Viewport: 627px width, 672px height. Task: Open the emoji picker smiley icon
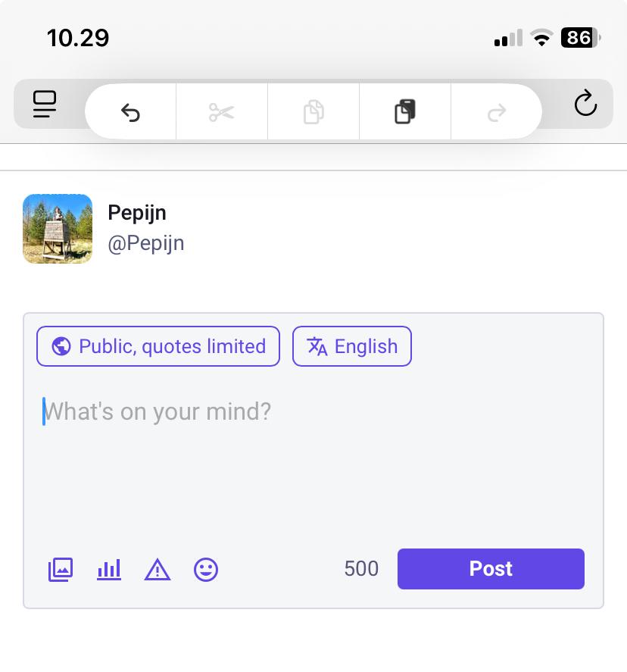pos(206,569)
